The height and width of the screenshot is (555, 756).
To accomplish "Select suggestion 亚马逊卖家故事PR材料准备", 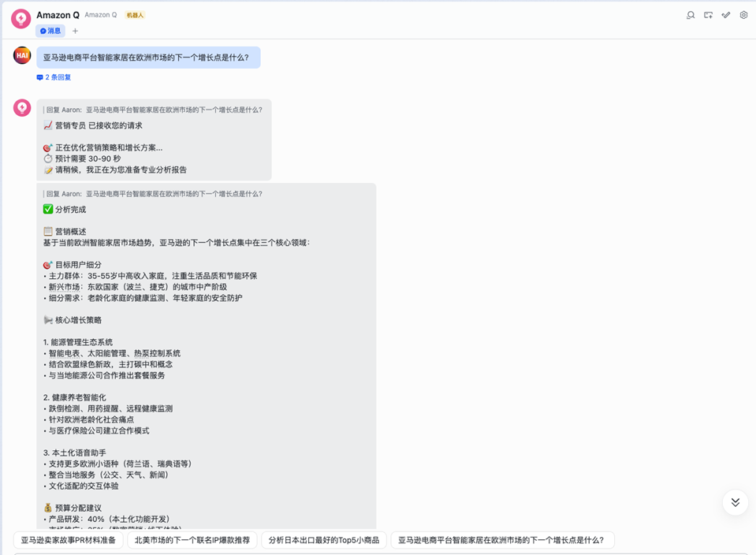I will pos(69,540).
